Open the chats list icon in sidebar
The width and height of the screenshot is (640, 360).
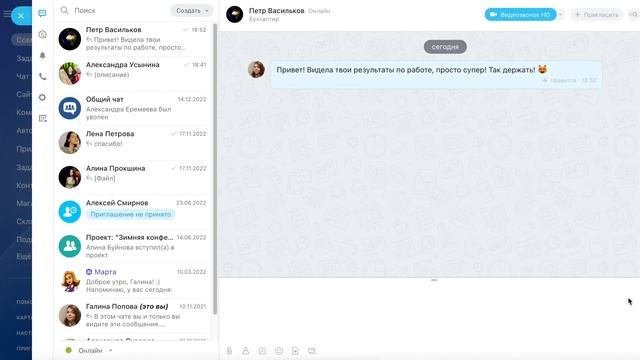[42, 13]
